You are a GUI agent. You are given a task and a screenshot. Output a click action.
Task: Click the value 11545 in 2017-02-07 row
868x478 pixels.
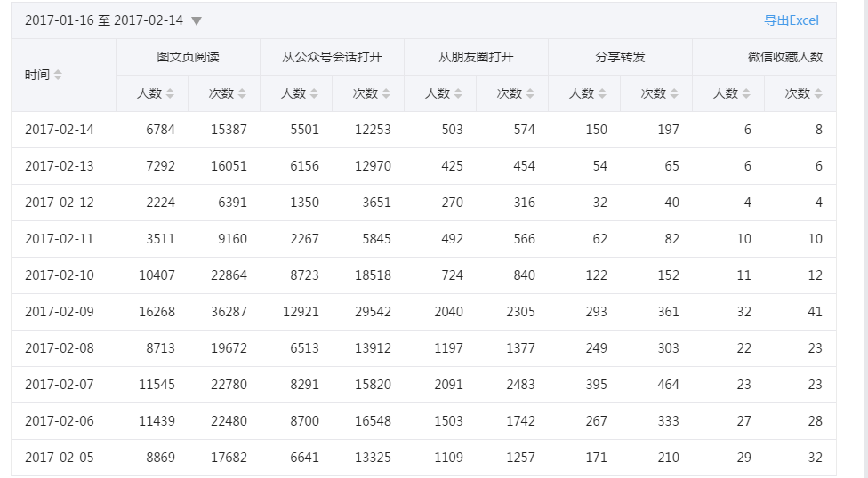pos(157,385)
